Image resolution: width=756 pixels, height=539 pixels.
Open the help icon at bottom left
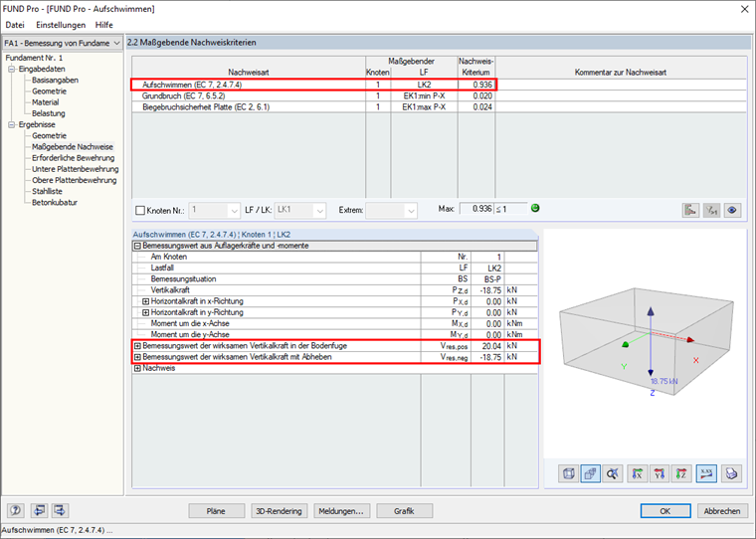point(16,510)
